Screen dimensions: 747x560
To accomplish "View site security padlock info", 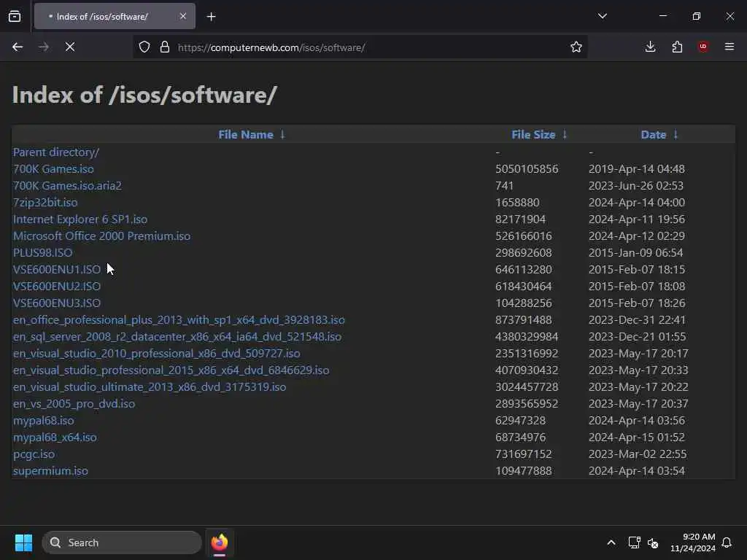I will pyautogui.click(x=164, y=47).
